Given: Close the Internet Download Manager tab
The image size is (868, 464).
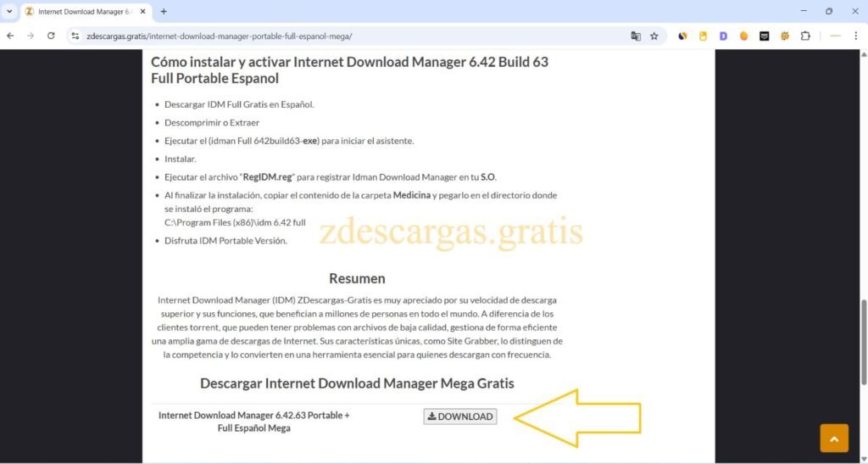Looking at the screenshot, I should click(x=142, y=12).
